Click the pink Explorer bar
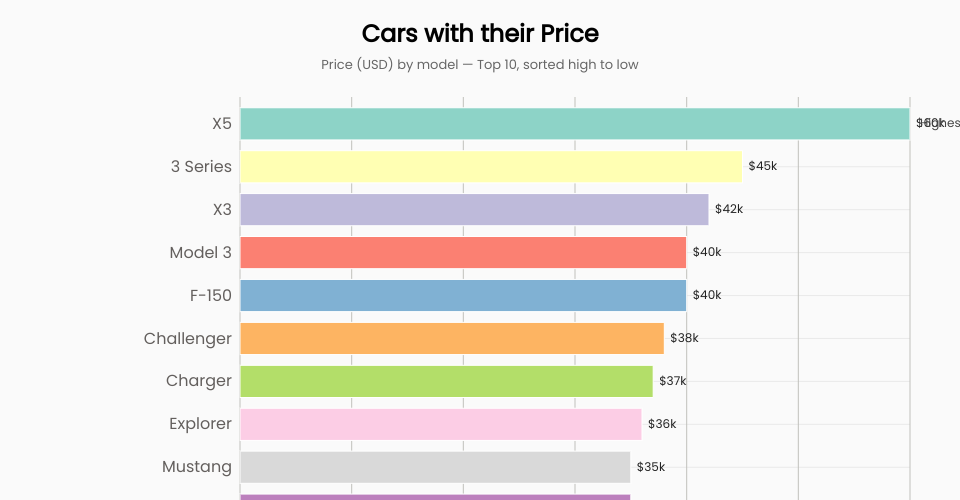 pos(440,424)
